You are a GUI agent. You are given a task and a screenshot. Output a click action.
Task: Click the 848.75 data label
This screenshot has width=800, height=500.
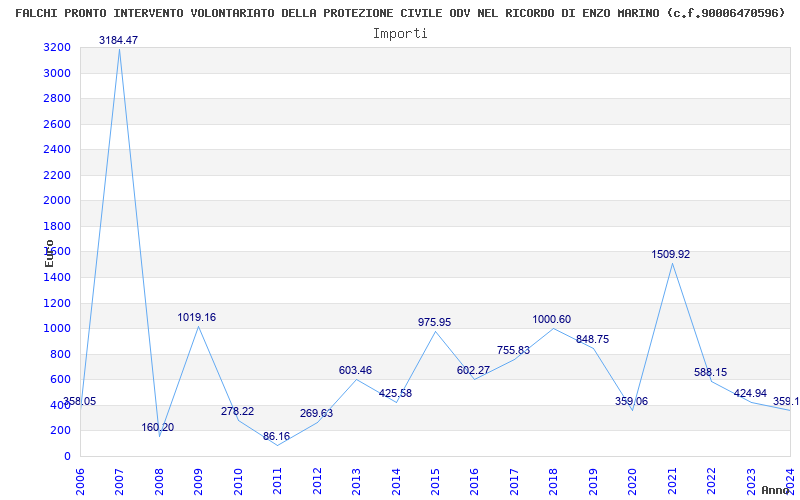pos(592,339)
